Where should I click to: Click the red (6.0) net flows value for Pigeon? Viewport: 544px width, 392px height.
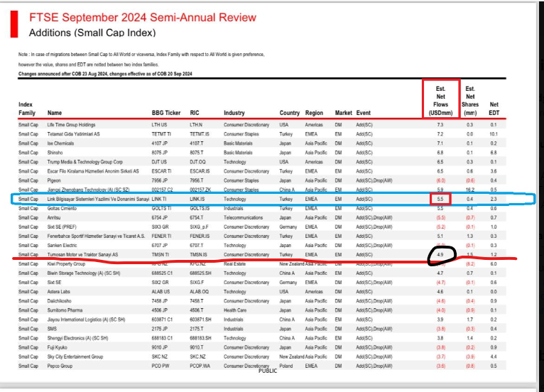440,180
